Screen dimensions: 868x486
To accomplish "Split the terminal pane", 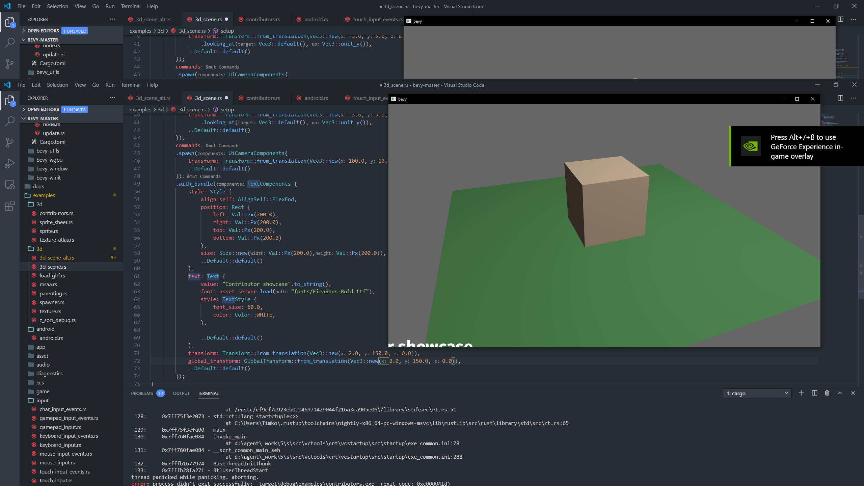I will click(814, 393).
